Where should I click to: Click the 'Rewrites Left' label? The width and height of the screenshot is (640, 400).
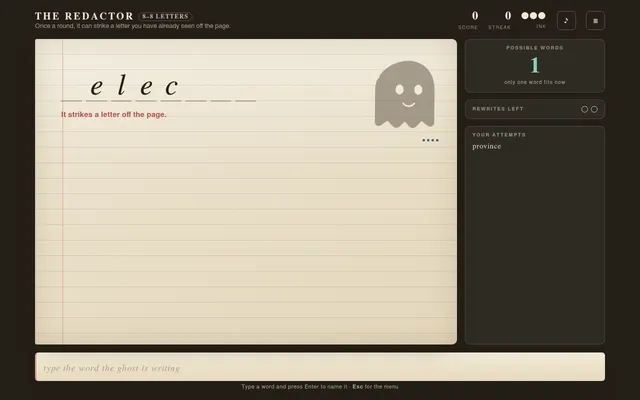tap(498, 109)
